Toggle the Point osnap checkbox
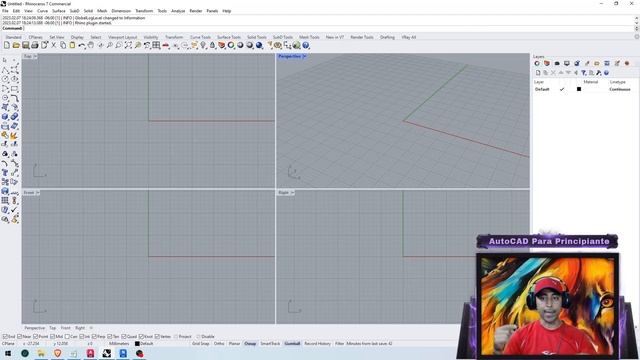640x360 pixels. 36,337
